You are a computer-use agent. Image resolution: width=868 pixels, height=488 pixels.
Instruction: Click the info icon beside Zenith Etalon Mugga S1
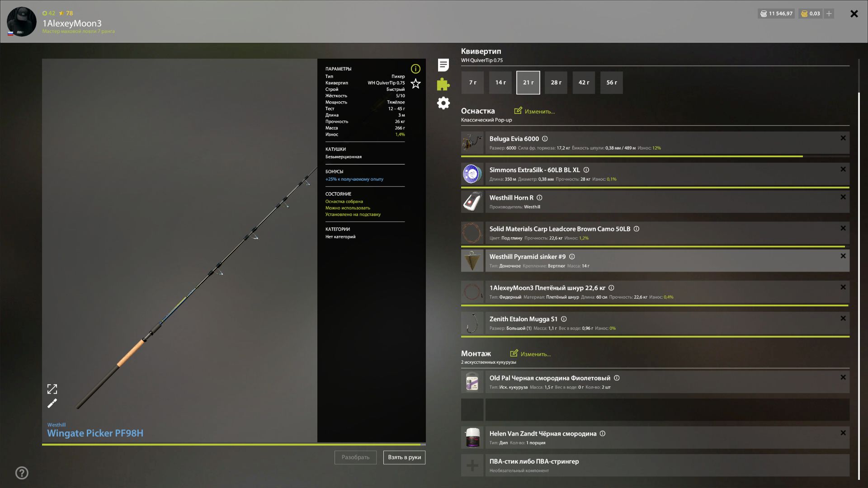(x=564, y=319)
